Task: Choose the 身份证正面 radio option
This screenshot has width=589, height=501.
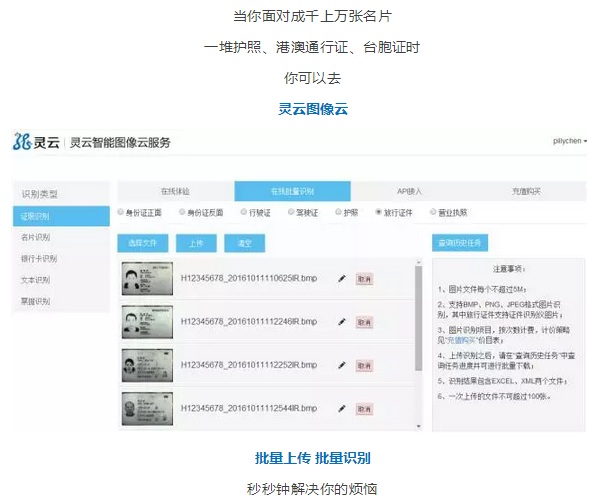Action: click(x=121, y=212)
